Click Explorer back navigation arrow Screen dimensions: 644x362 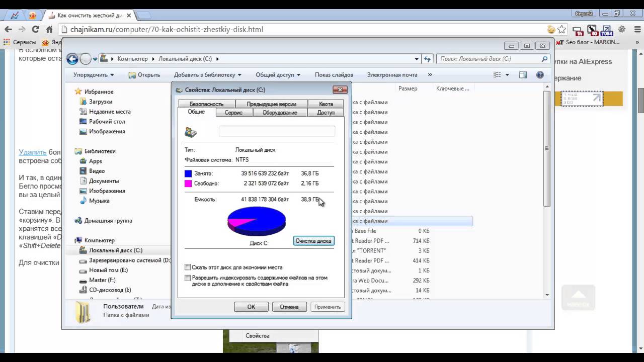click(72, 59)
